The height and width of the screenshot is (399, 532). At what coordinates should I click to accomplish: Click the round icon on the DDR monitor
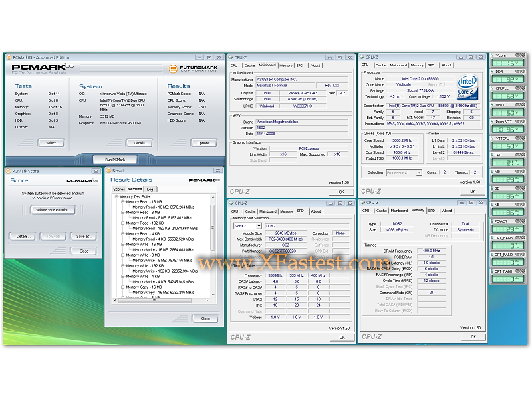pos(523,72)
